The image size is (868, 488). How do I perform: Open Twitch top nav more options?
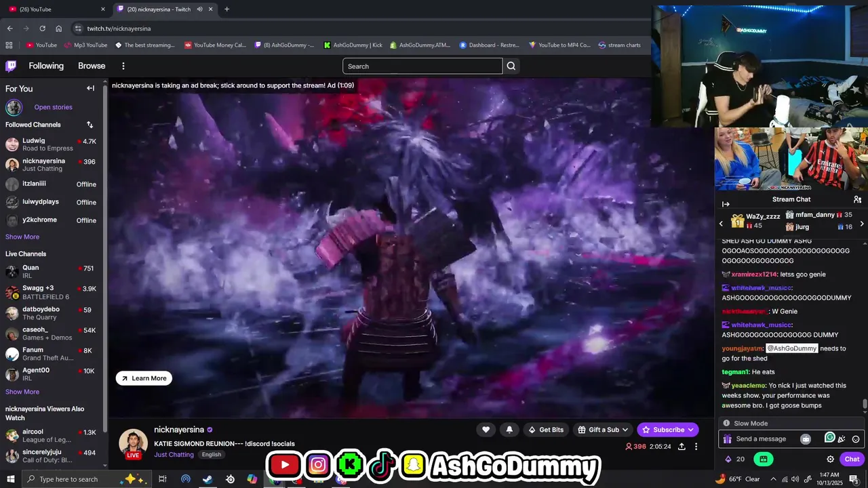pos(123,66)
